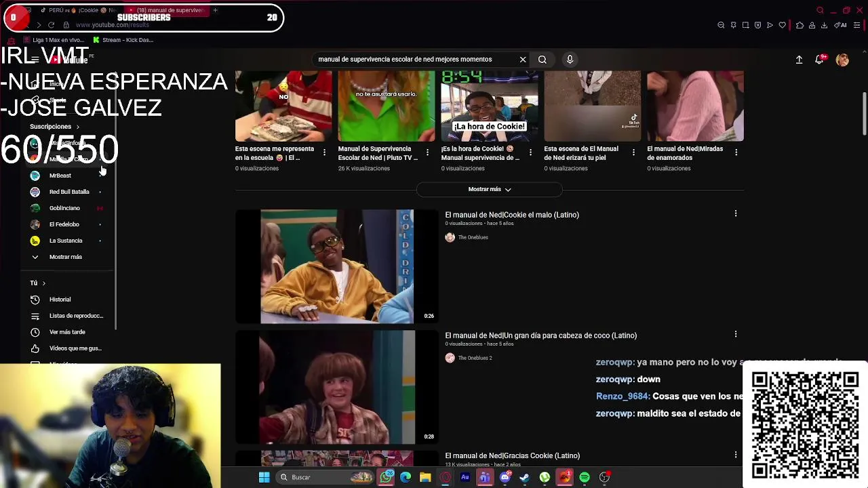Open options for 'Manual de Supervivencia Escolar' short
This screenshot has width=868, height=488.
point(427,152)
